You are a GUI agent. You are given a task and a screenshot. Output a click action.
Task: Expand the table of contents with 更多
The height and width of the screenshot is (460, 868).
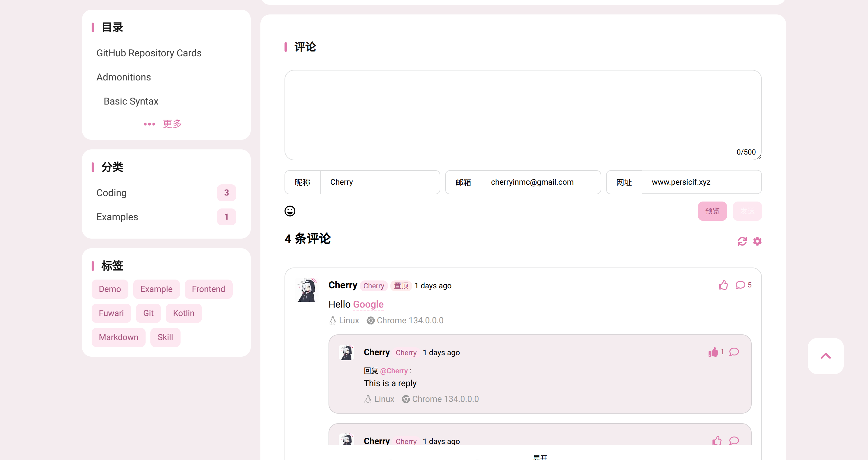point(163,124)
